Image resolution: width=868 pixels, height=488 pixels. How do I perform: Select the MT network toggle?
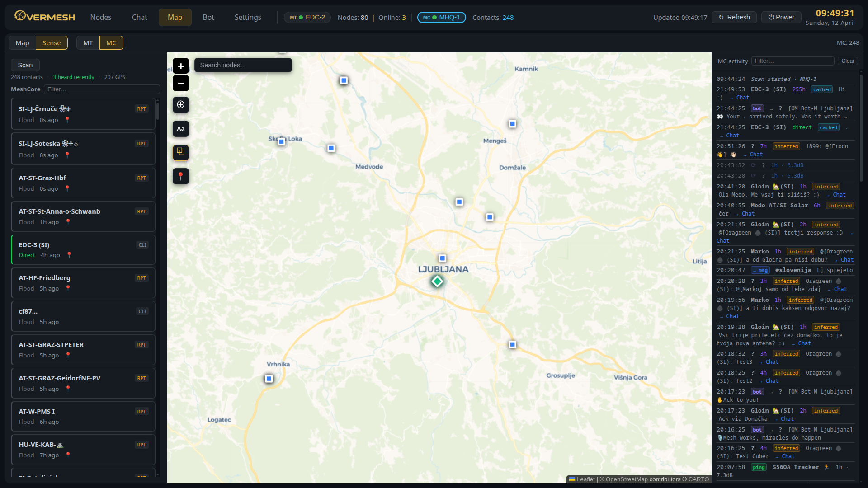tap(88, 43)
